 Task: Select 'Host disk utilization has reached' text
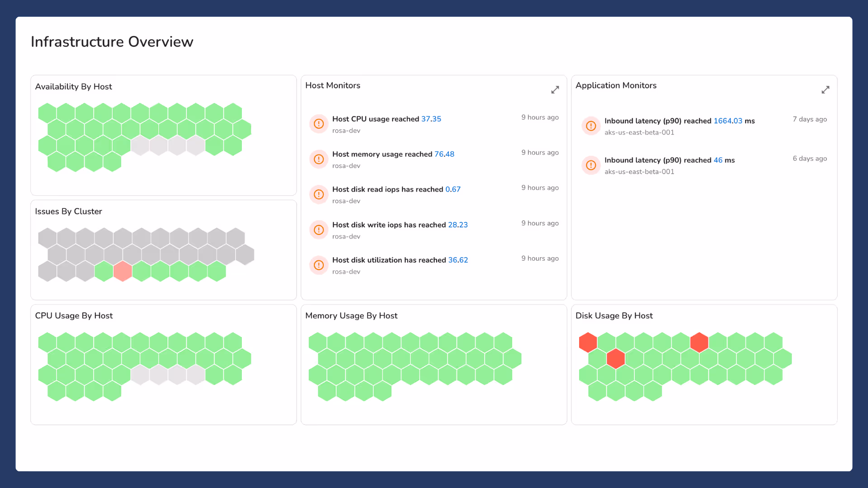[389, 260]
